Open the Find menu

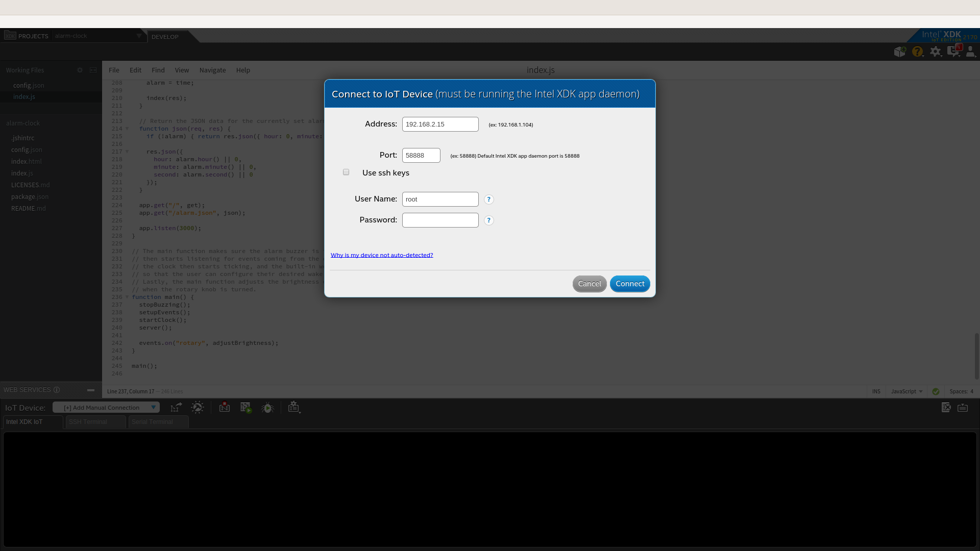(158, 70)
